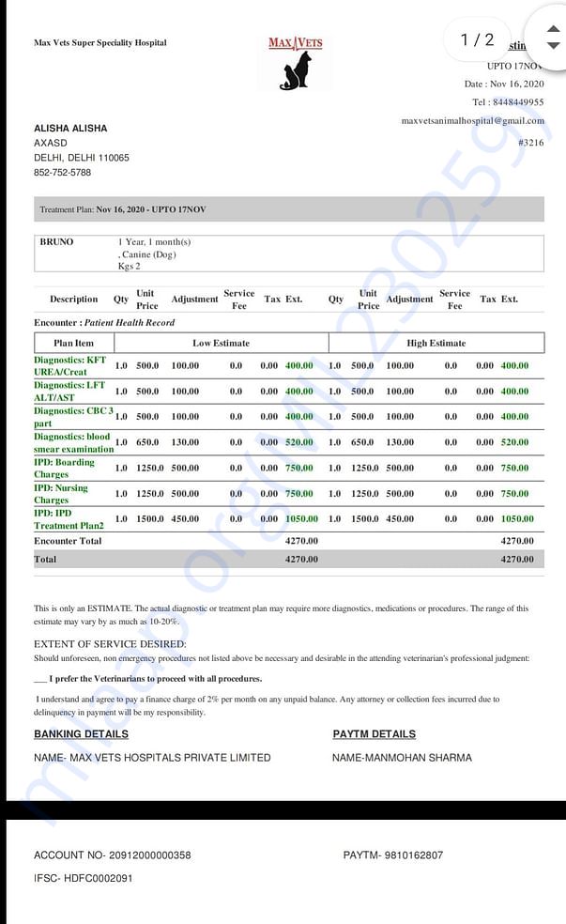Click the estimate number #3216
Image resolution: width=566 pixels, height=924 pixels.
click(x=530, y=143)
